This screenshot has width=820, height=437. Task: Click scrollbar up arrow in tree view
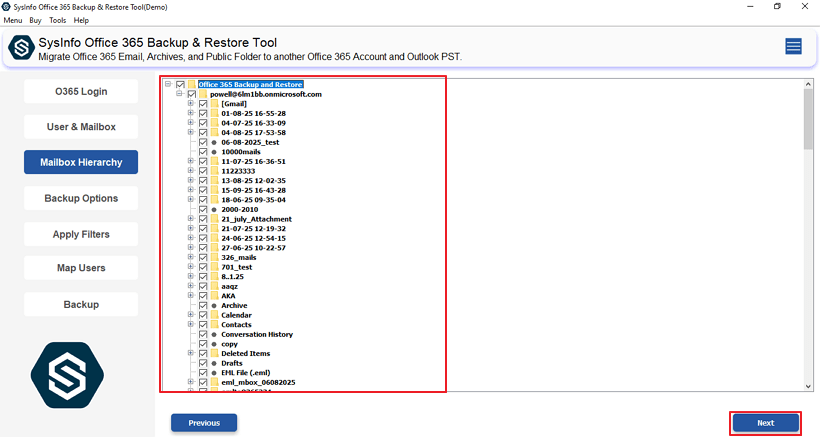tap(808, 84)
